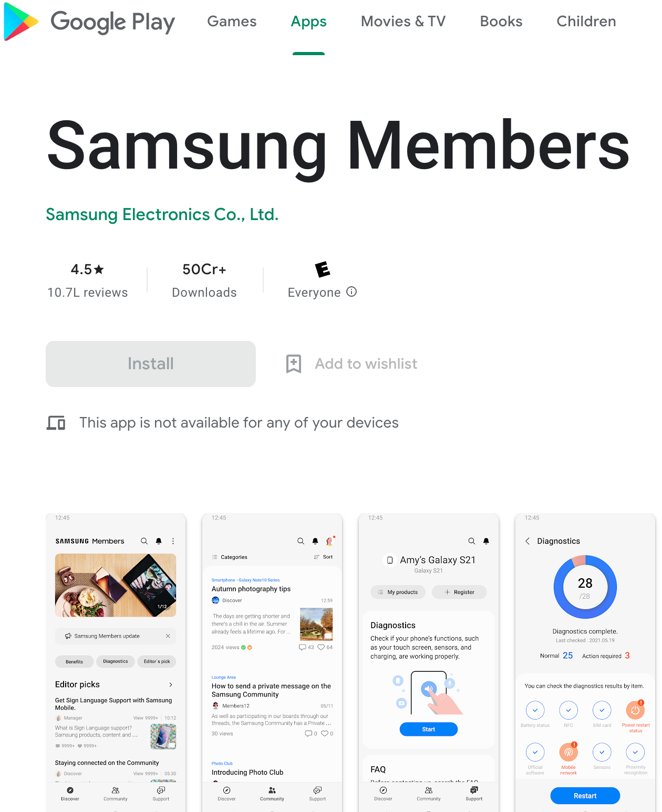Viewport: 662px width, 812px height.
Task: Open the Books tab
Action: pyautogui.click(x=501, y=22)
